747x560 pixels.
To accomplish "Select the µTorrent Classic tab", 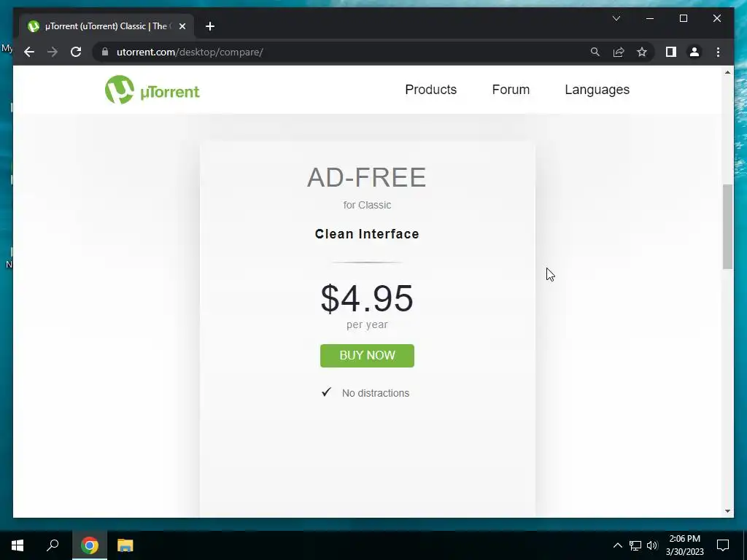I will tap(107, 26).
